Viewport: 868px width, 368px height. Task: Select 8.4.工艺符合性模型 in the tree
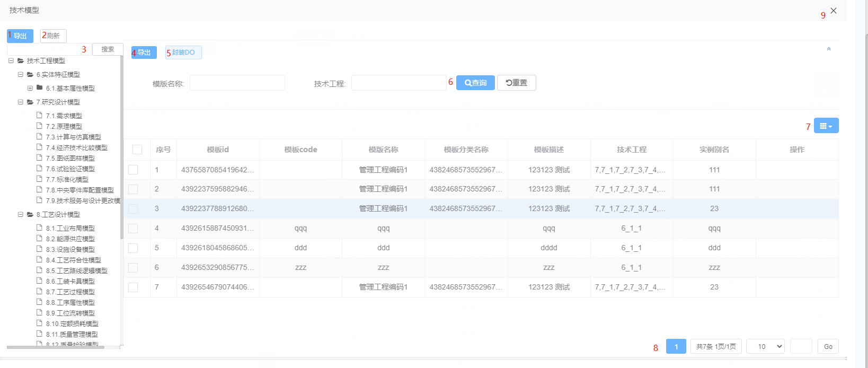click(x=73, y=260)
